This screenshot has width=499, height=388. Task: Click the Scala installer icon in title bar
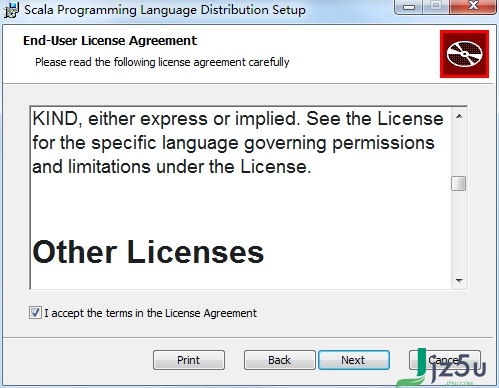click(x=12, y=10)
